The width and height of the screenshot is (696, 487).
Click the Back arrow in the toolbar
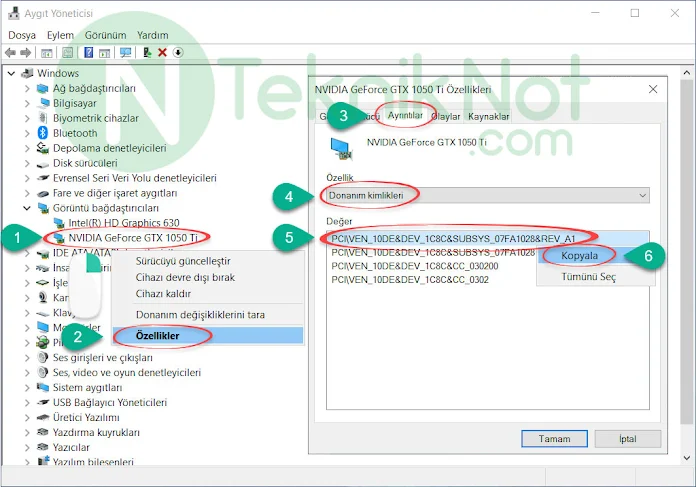[x=10, y=53]
